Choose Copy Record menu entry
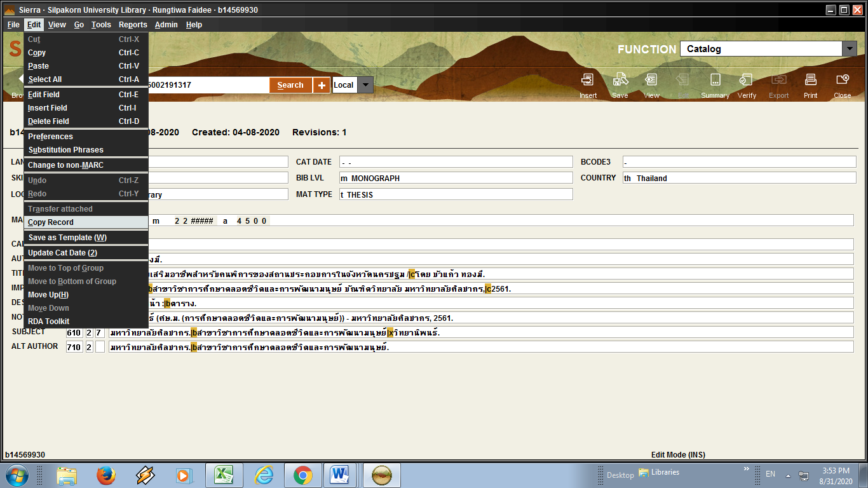Viewport: 868px width, 488px height. pyautogui.click(x=86, y=222)
